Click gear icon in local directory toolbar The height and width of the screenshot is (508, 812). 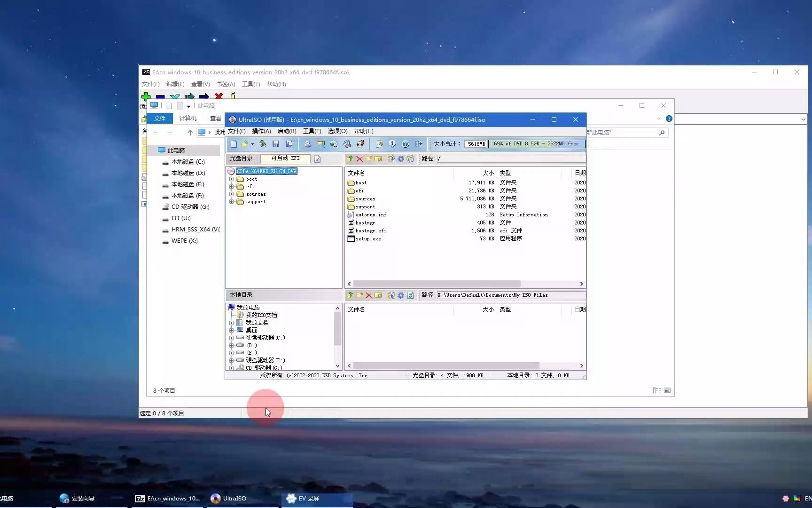[x=401, y=295]
